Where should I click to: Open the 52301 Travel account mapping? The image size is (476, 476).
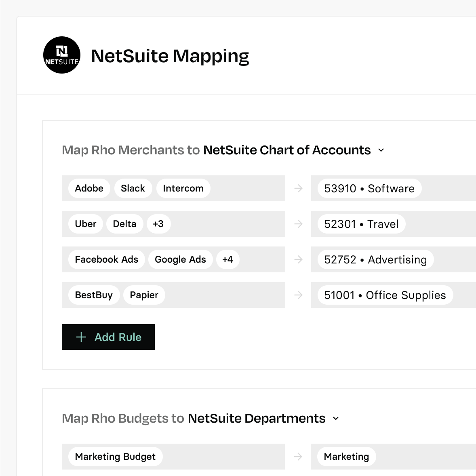[361, 224]
